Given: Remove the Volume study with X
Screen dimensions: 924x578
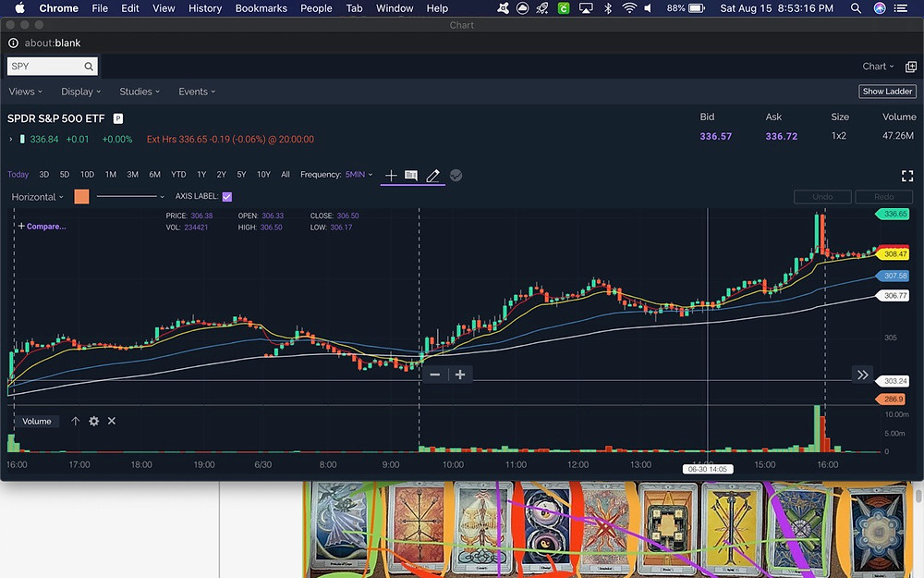Looking at the screenshot, I should [x=112, y=421].
